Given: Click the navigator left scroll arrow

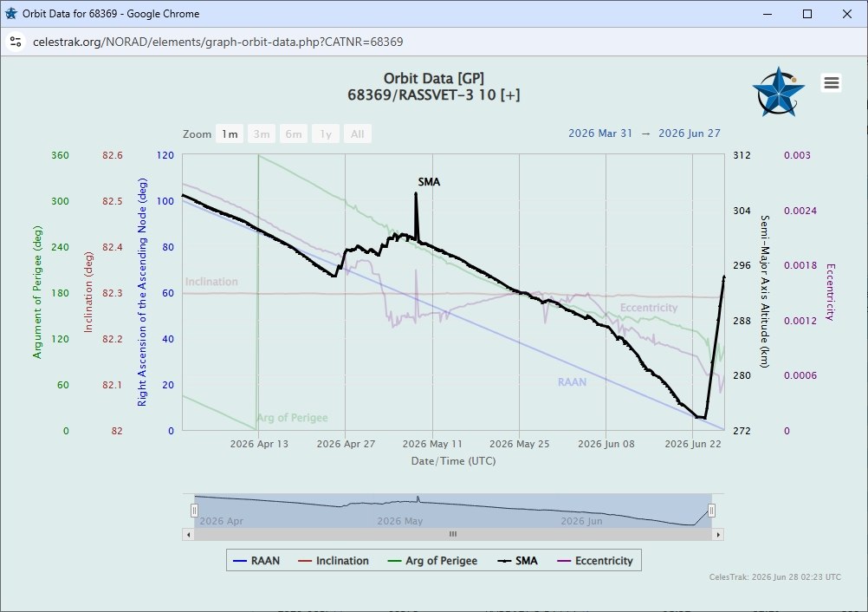Looking at the screenshot, I should [189, 535].
